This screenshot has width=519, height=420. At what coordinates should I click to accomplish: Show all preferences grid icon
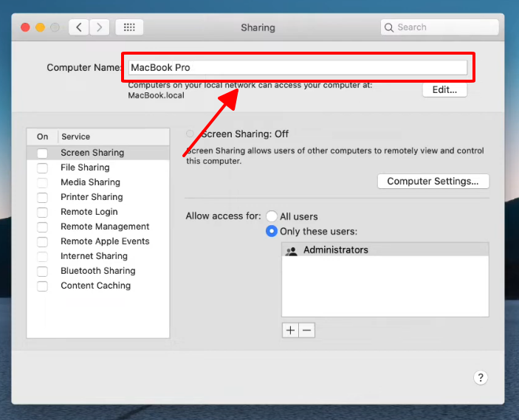point(129,27)
